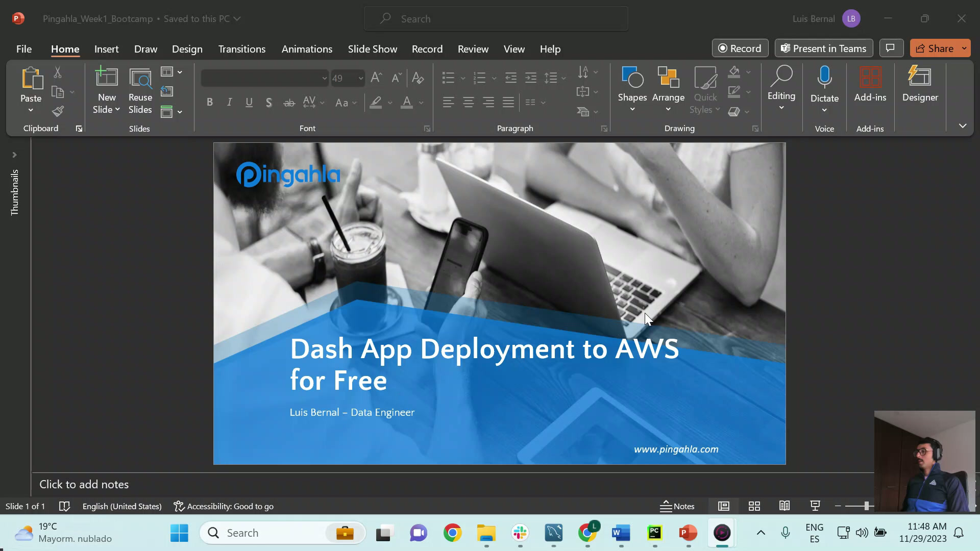
Task: Click the Present in Teams button
Action: tap(823, 48)
